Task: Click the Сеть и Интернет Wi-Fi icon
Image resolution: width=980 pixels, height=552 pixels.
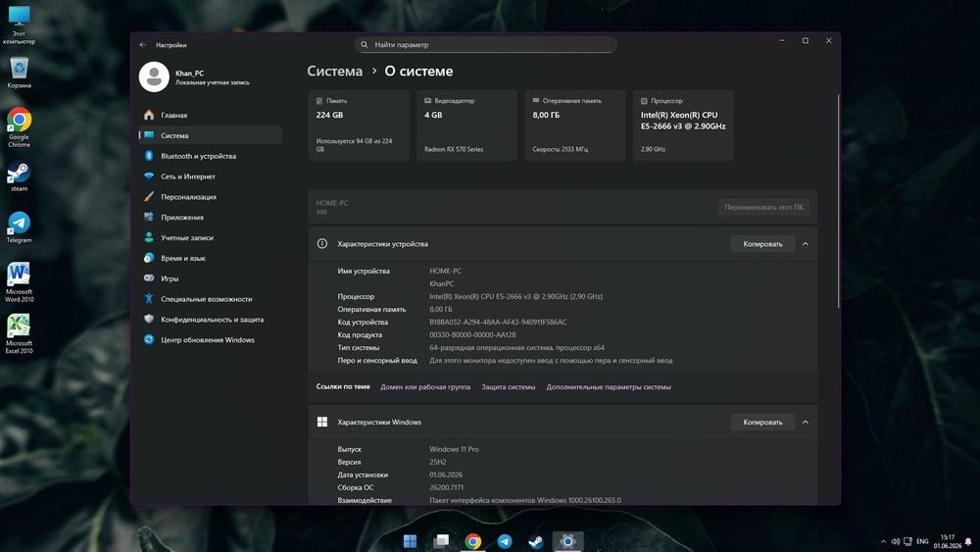Action: click(x=149, y=176)
